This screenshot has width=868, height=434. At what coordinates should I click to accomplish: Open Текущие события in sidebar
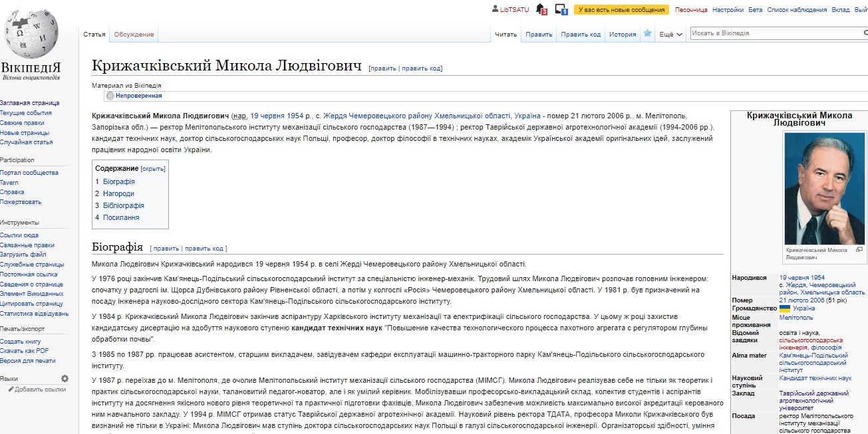26,113
